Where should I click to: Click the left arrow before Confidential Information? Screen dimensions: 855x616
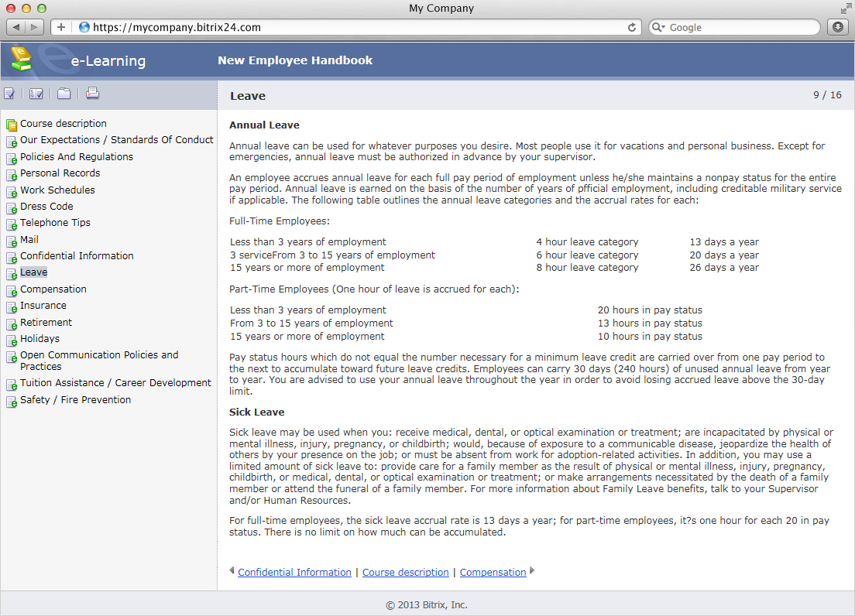(x=232, y=571)
